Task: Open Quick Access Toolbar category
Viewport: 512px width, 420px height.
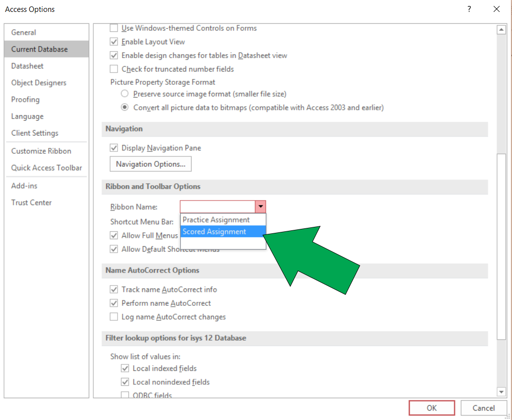Action: pyautogui.click(x=46, y=168)
